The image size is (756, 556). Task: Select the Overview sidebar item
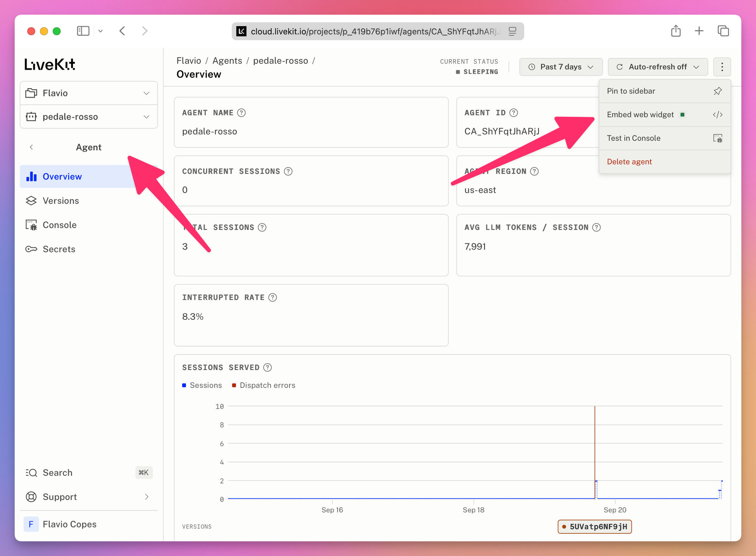point(89,177)
